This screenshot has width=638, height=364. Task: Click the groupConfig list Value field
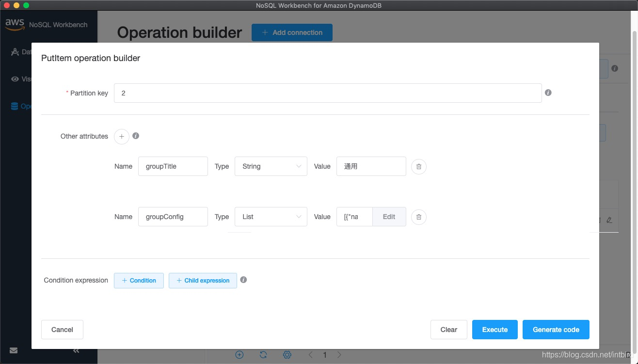[x=354, y=217]
